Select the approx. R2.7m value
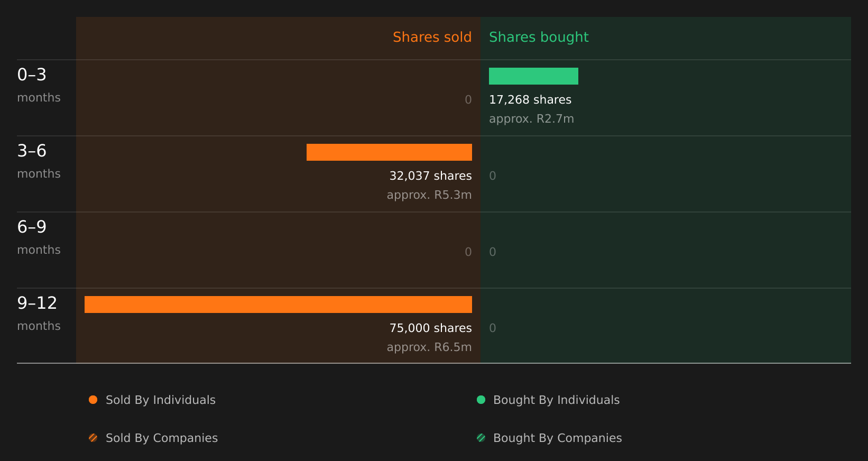Image resolution: width=868 pixels, height=461 pixels. point(531,119)
